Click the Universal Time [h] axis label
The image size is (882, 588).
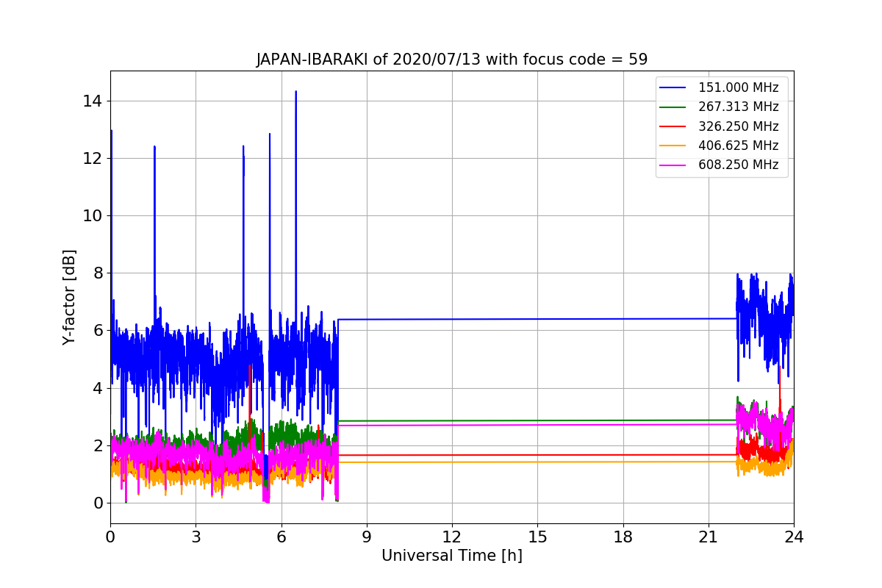[x=452, y=556]
